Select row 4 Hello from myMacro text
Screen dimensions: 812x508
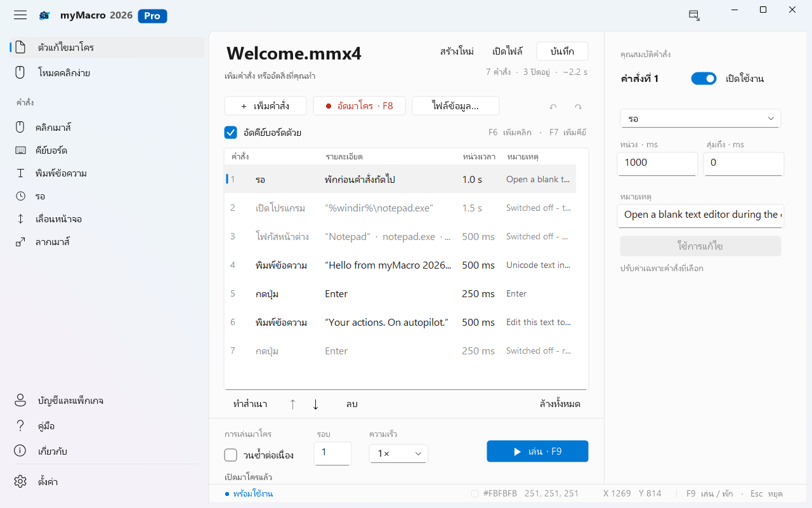[400, 265]
